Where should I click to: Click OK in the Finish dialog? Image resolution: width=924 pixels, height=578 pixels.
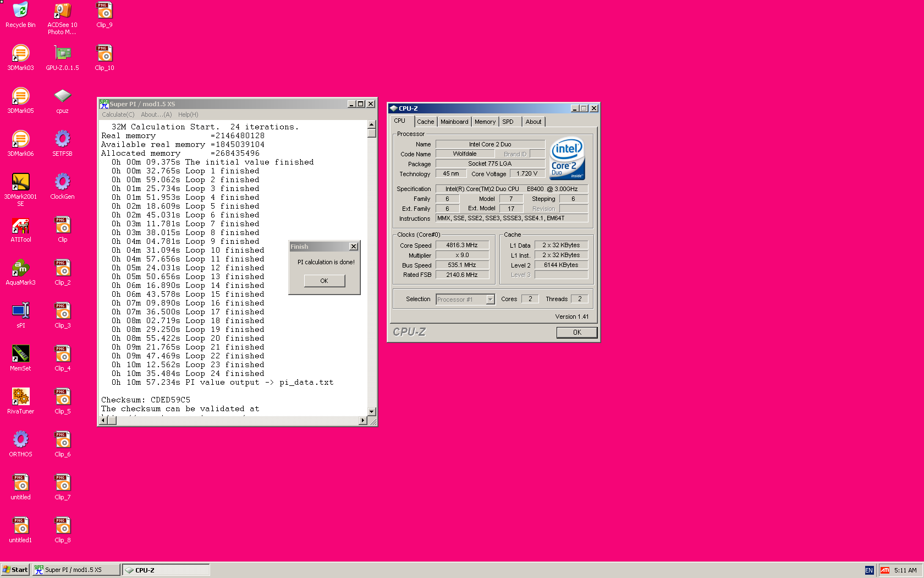click(x=324, y=281)
